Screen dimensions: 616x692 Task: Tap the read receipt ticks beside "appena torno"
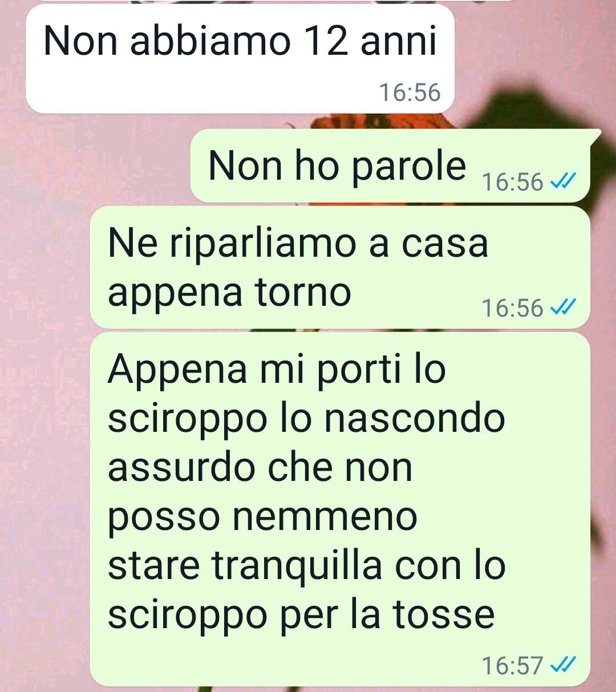(563, 307)
